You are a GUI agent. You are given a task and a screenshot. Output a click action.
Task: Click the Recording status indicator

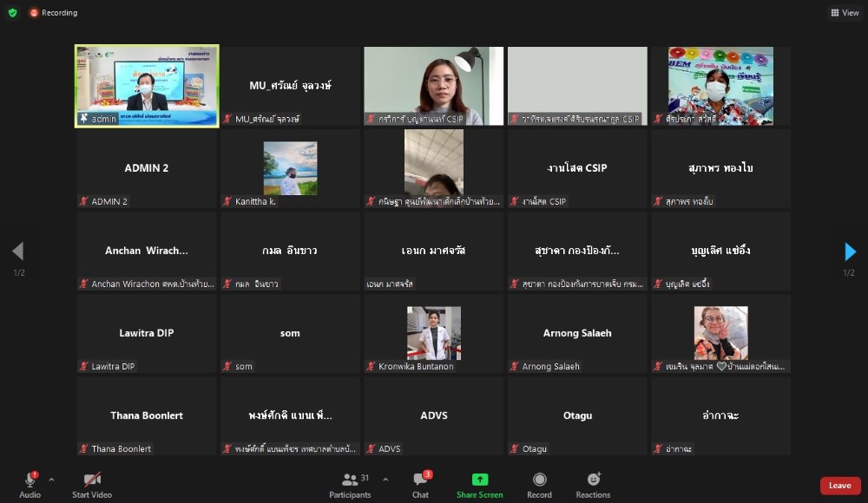(x=54, y=13)
